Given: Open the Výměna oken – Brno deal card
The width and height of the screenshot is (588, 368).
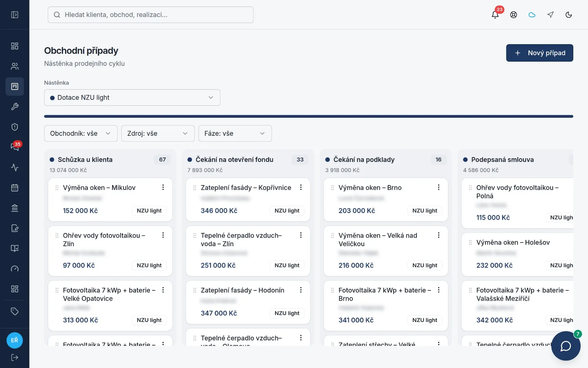Looking at the screenshot, I should [x=386, y=200].
